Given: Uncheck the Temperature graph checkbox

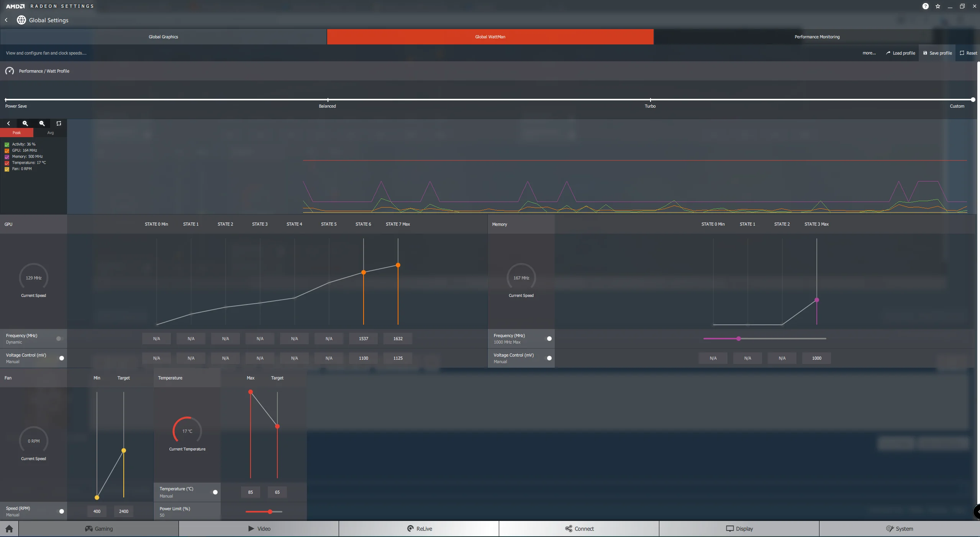Looking at the screenshot, I should 7,163.
